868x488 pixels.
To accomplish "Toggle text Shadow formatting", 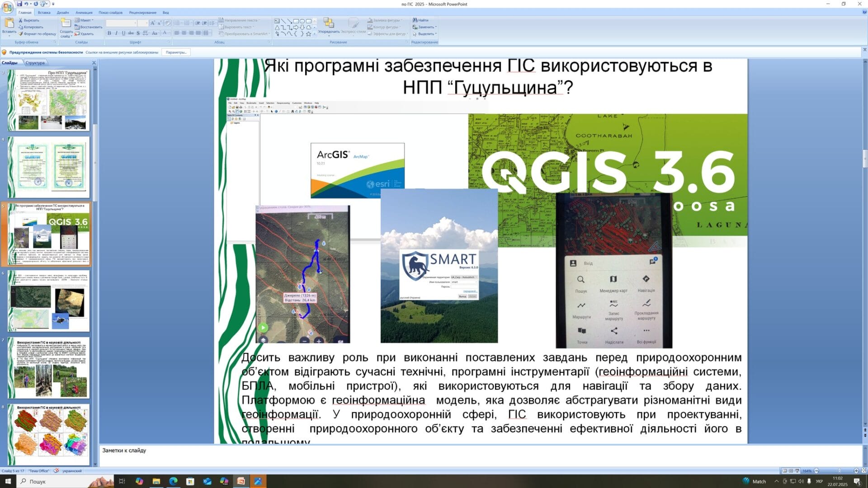I will click(138, 33).
